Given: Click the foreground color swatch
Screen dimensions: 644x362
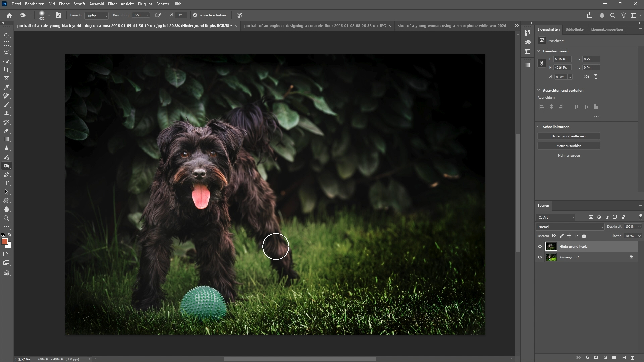Looking at the screenshot, I should pos(4,241).
